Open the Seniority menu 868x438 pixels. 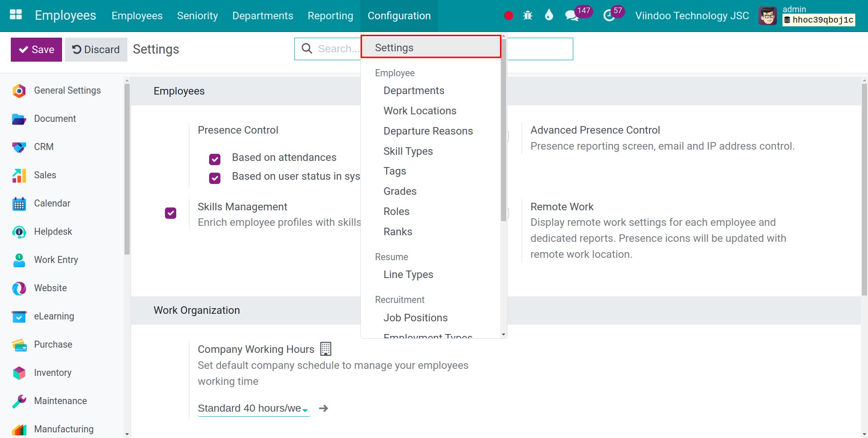coord(197,16)
